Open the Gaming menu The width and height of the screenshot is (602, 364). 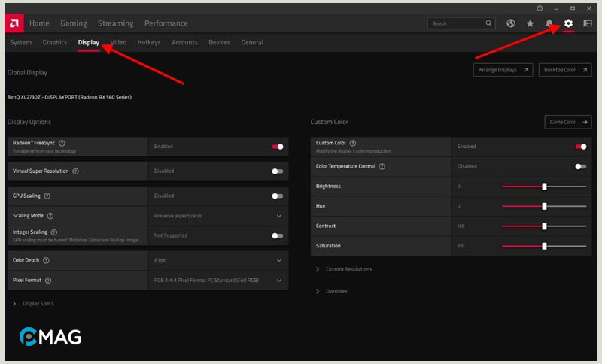(74, 23)
